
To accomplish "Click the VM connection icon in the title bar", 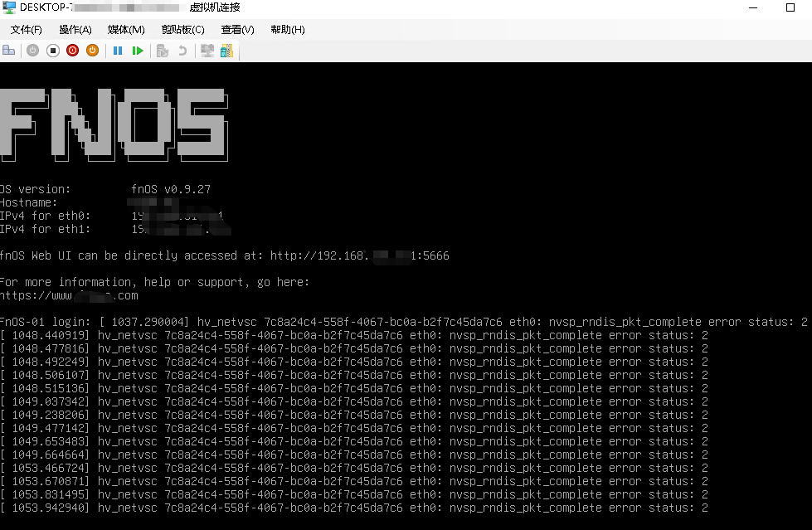I will click(x=9, y=7).
